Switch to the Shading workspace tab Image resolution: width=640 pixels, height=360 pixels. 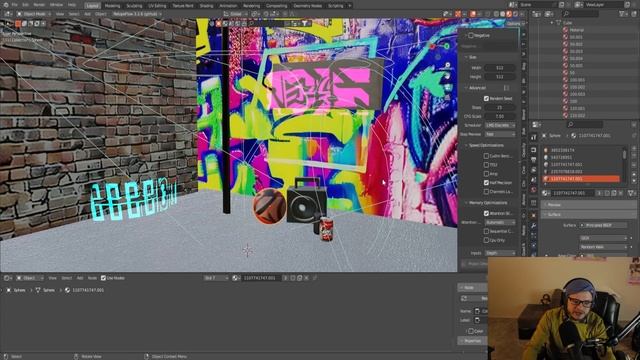[x=206, y=6]
